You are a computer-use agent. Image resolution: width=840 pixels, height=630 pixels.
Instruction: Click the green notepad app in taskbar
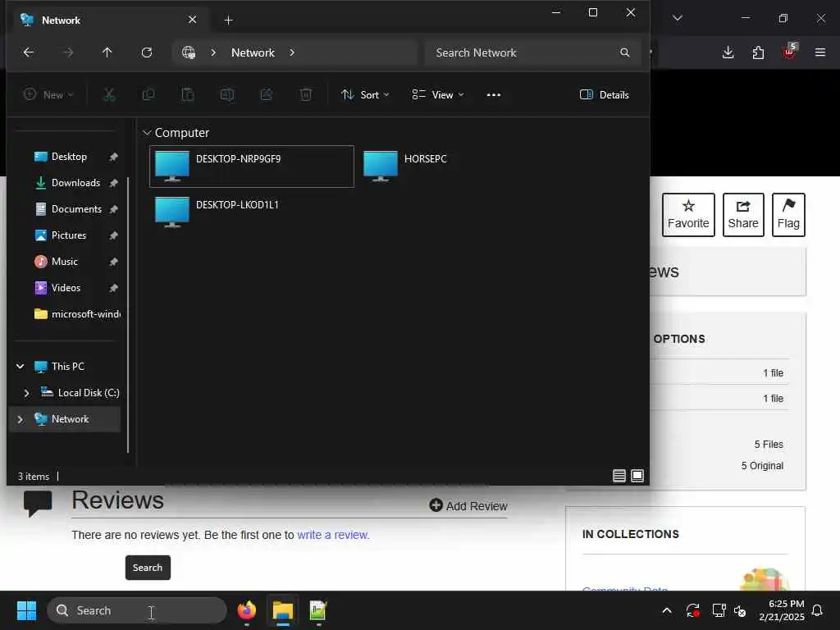[318, 610]
